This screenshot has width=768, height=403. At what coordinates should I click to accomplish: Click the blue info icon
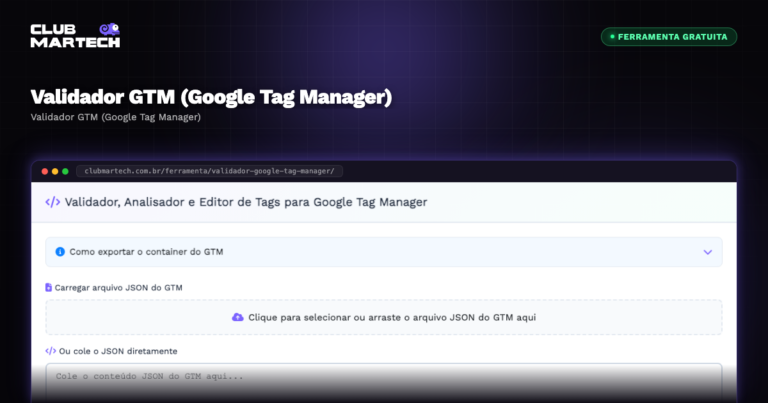click(60, 252)
